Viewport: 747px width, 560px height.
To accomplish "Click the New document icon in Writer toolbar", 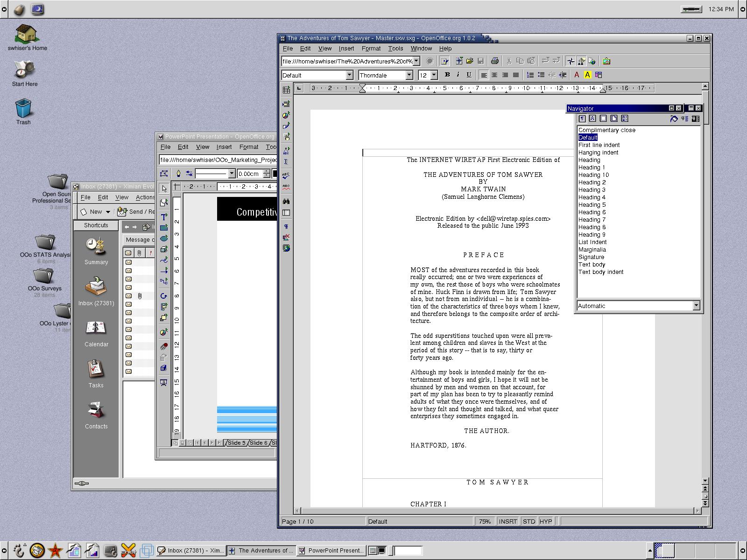I will [x=459, y=61].
